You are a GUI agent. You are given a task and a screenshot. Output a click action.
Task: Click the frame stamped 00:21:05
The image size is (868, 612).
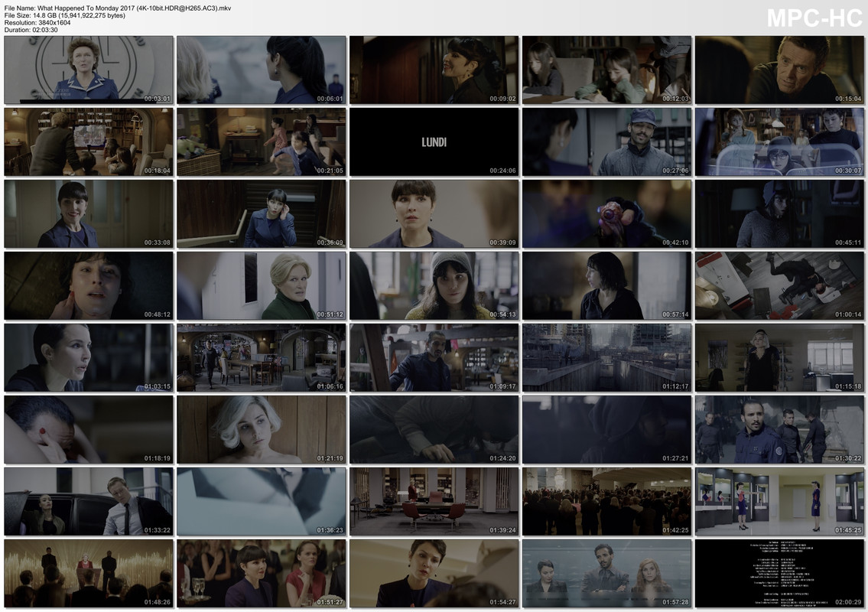(x=262, y=142)
